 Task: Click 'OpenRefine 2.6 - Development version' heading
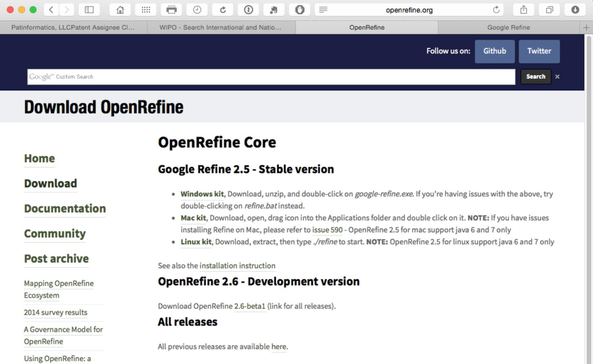[x=259, y=281]
